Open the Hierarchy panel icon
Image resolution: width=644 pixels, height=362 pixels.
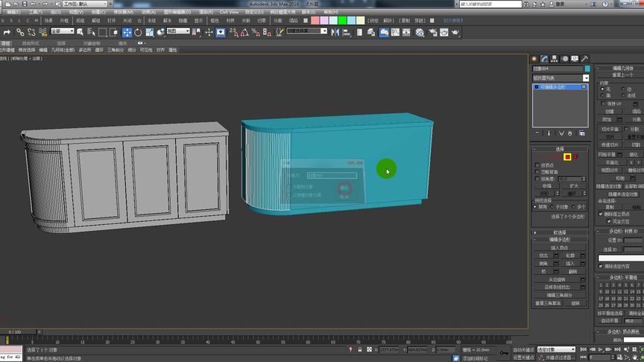click(555, 59)
